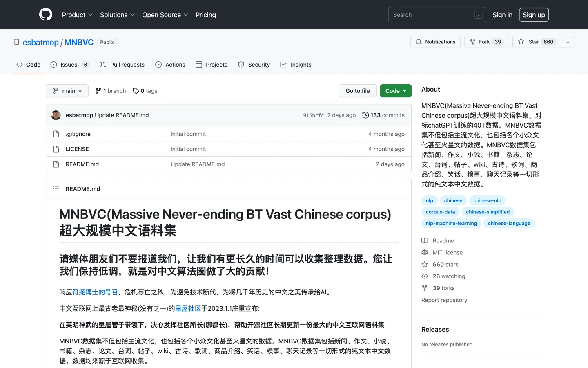Viewport: 588px width, 368px height.
Task: Open the Insights tab
Action: pyautogui.click(x=296, y=65)
